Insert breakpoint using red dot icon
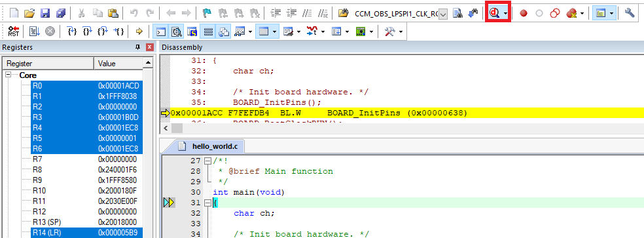644x238 pixels. coord(524,13)
